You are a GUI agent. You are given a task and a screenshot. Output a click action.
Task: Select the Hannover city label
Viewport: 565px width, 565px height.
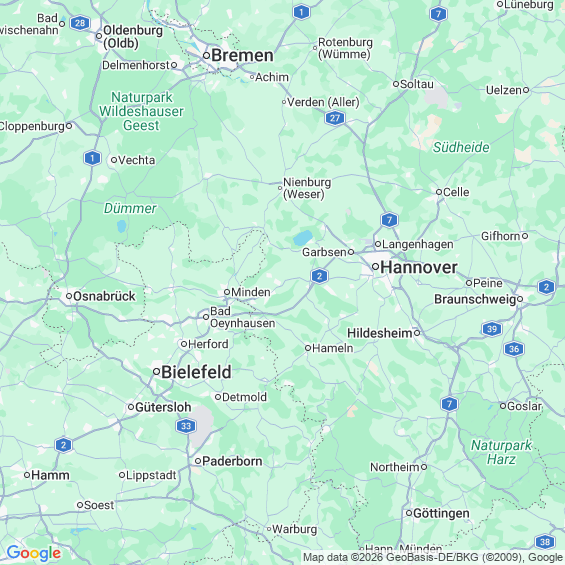tap(418, 267)
